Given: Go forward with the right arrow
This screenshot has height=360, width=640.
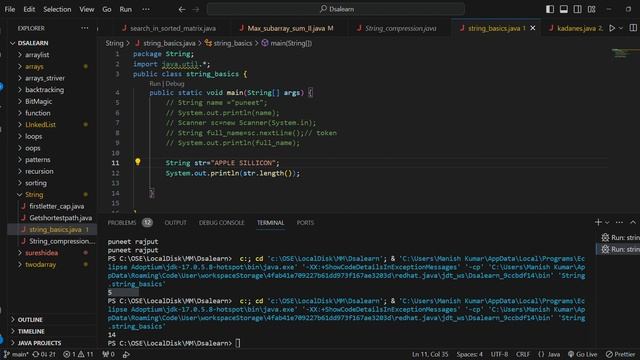Looking at the screenshot, I should (196, 9).
